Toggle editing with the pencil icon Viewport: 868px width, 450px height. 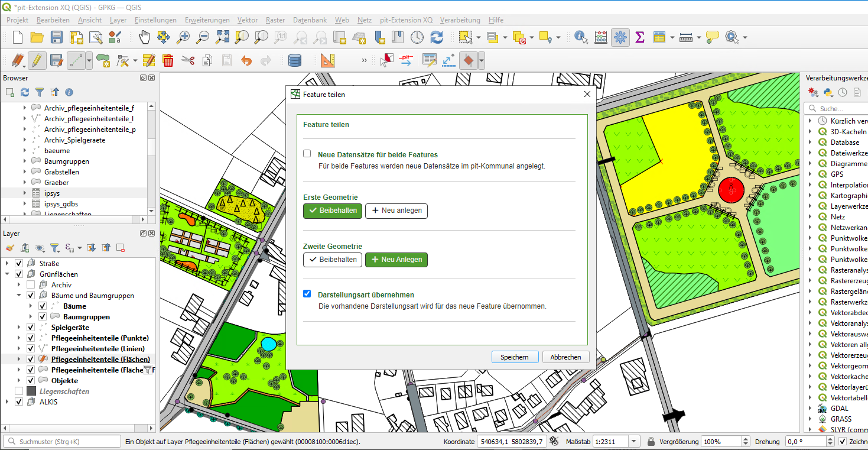pos(36,60)
